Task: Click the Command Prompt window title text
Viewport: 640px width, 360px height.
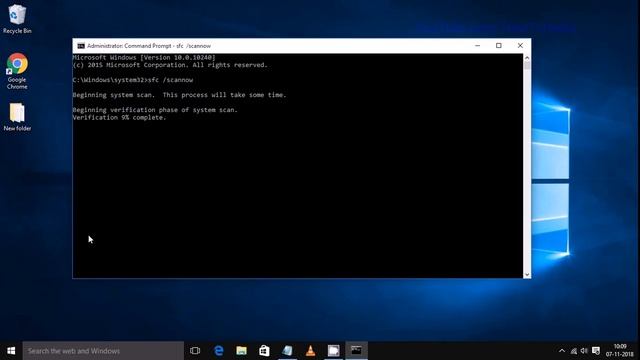Action: [149, 46]
